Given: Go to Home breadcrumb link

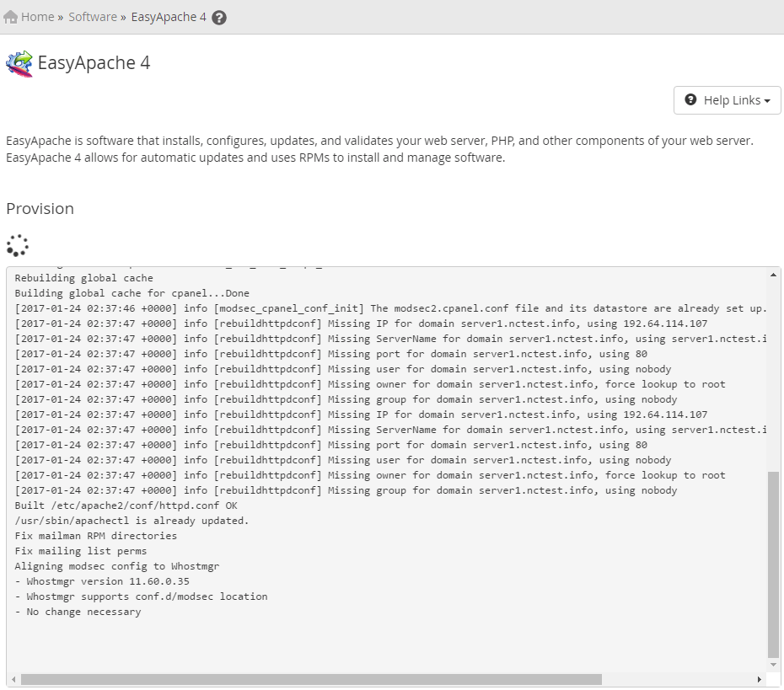Looking at the screenshot, I should click(x=37, y=17).
